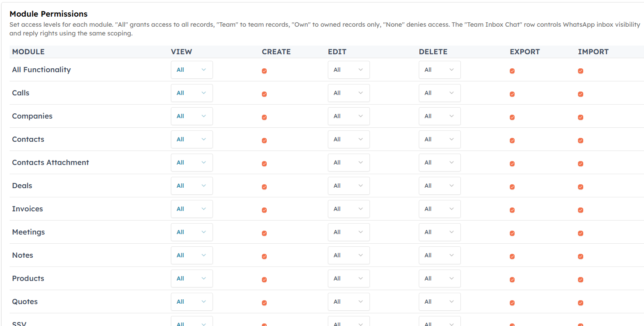Open the Edit dropdown for Deals
644x326 pixels.
pyautogui.click(x=348, y=186)
